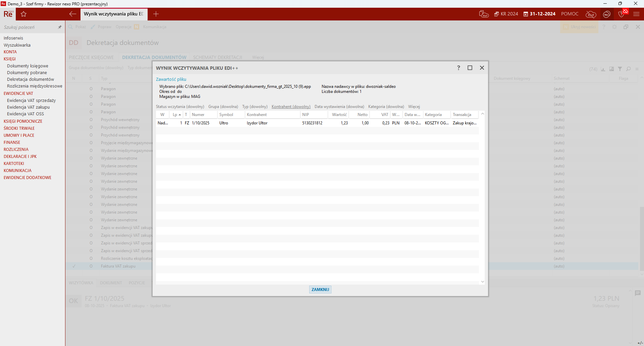Screen dimensions: 644x346
Task: Expand KONTA sidebar section
Action: (10, 52)
